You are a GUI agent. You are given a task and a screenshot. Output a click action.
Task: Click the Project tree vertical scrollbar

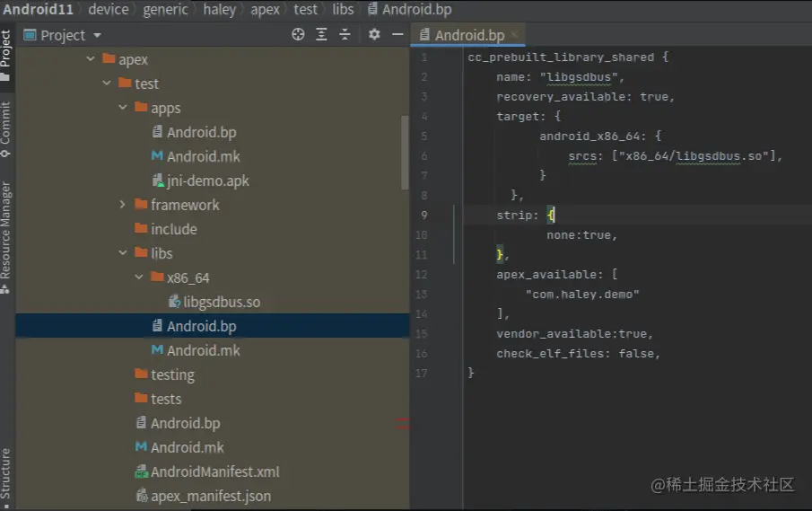[x=405, y=153]
